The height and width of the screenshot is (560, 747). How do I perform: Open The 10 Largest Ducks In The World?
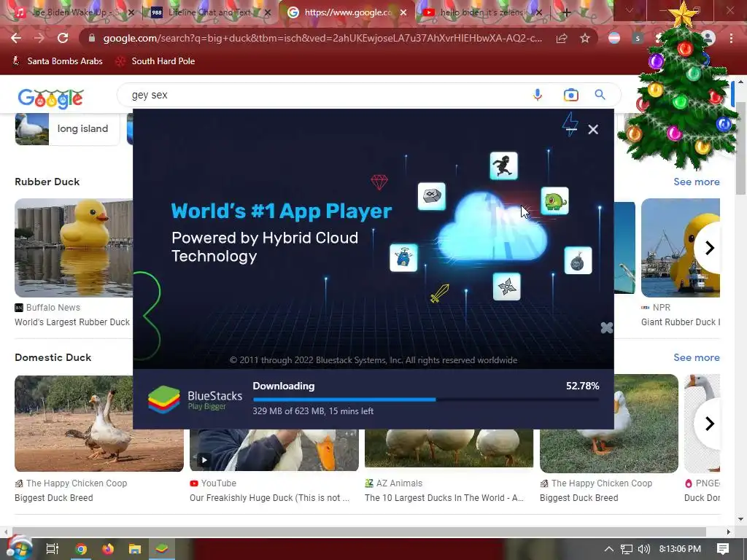click(444, 497)
